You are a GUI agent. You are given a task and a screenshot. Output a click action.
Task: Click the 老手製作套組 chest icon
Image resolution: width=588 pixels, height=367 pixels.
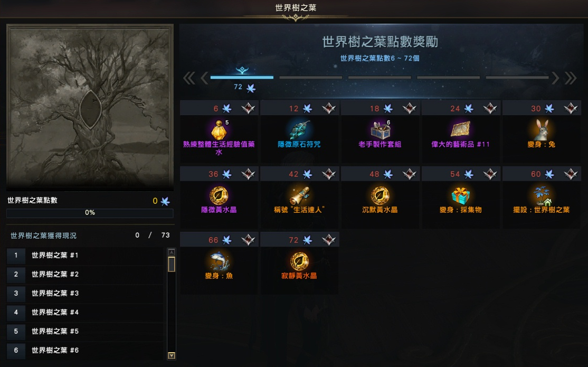380,130
